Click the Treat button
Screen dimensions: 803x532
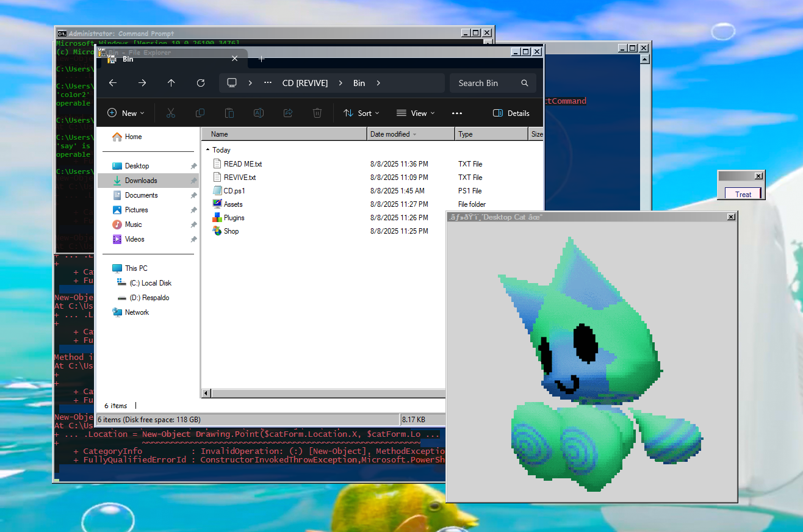743,194
